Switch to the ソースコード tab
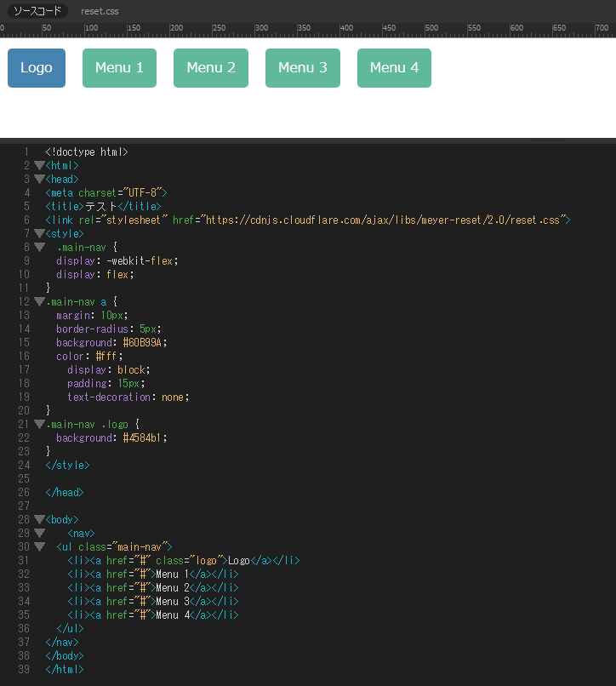This screenshot has width=616, height=686. pos(37,11)
